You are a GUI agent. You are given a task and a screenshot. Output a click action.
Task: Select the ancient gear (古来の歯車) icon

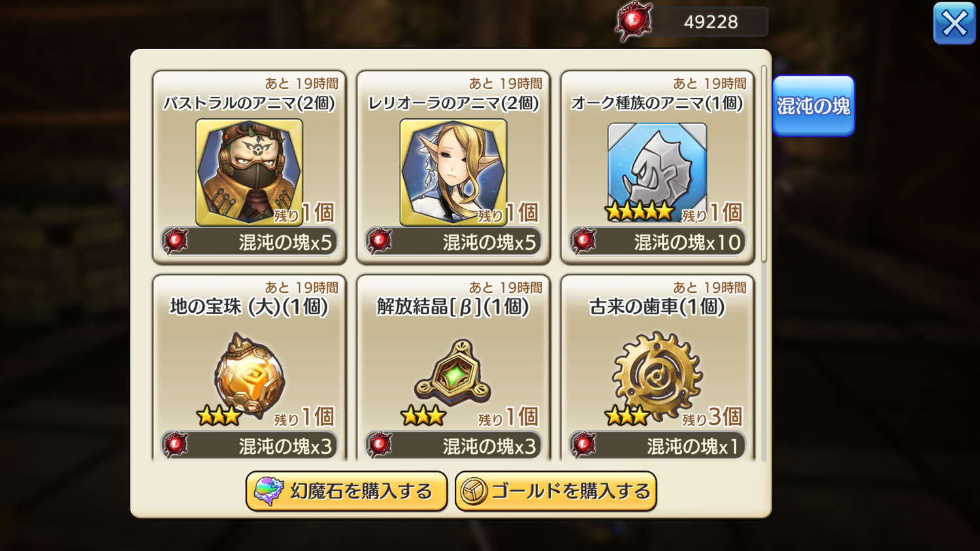[657, 376]
